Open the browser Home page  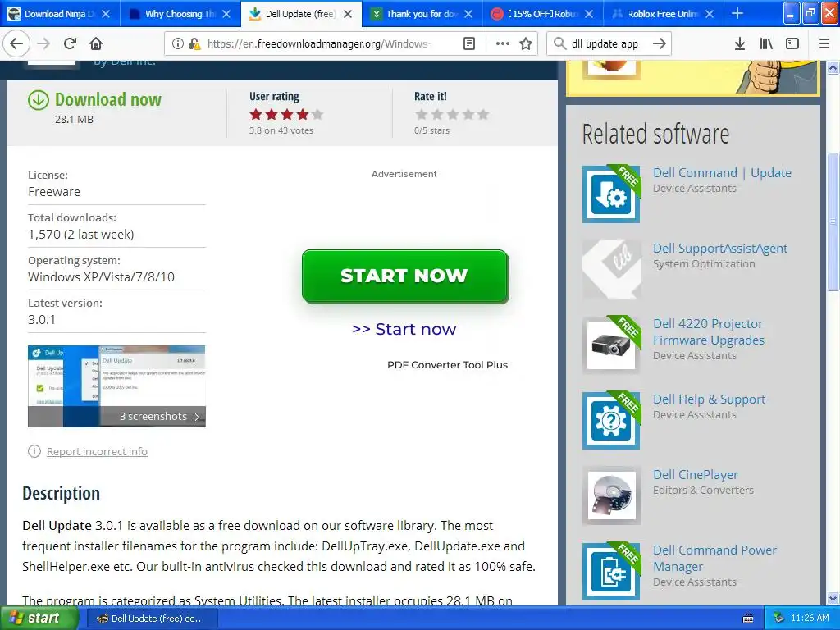pyautogui.click(x=96, y=44)
